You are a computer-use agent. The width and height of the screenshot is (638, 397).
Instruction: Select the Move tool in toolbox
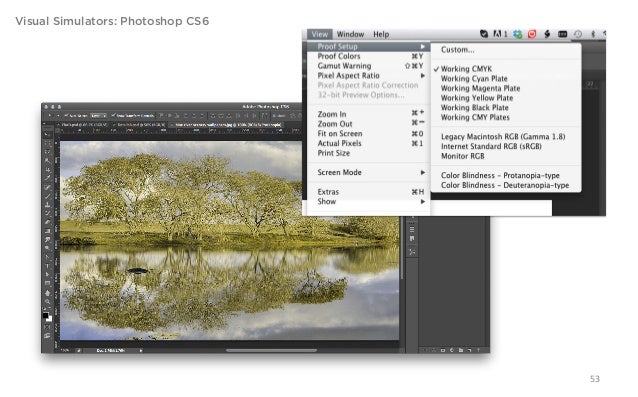tap(47, 134)
